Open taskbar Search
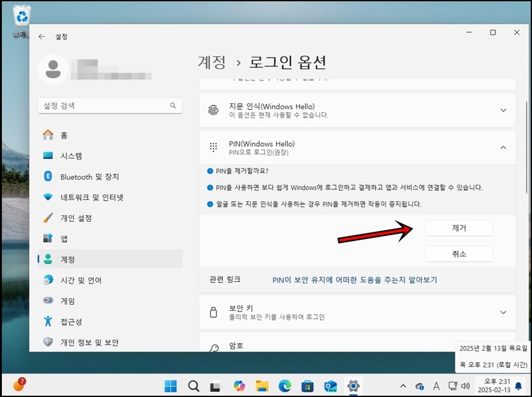The image size is (532, 397). click(x=193, y=386)
